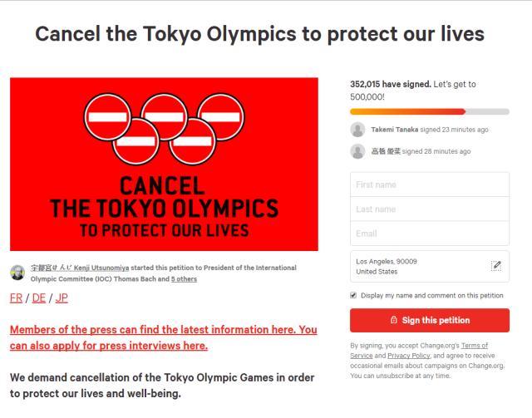Click the signature progress bar
This screenshot has height=418, width=532.
pos(429,111)
